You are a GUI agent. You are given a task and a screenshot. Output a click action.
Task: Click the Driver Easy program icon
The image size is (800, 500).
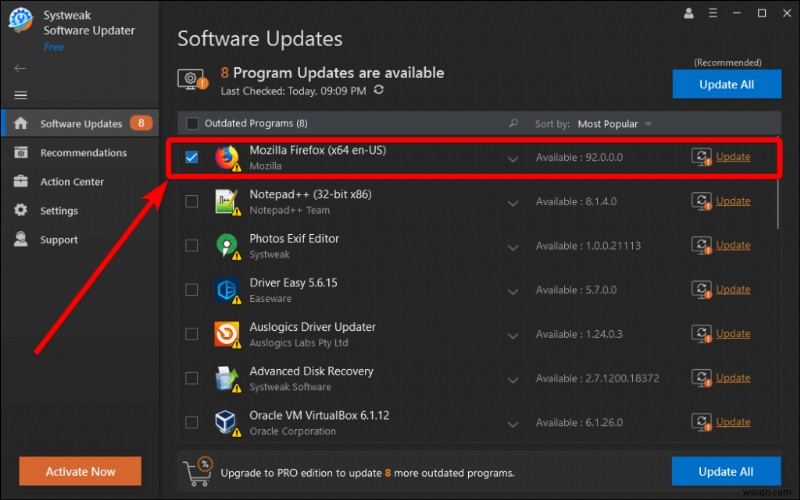tap(227, 290)
